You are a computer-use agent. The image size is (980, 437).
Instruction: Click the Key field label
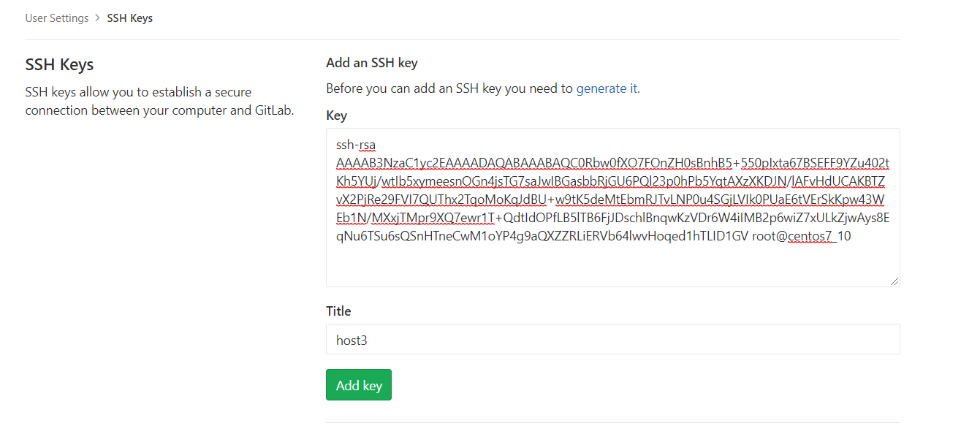336,115
